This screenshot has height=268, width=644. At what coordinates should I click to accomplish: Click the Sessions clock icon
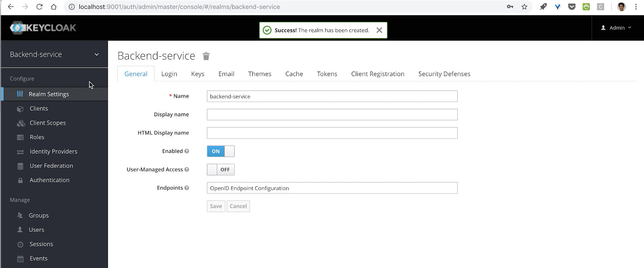click(20, 245)
